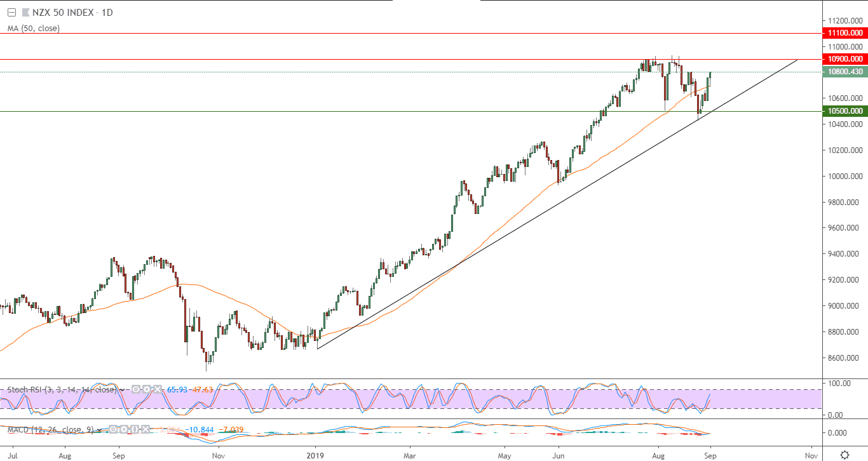The height and width of the screenshot is (461, 868).
Task: Click the MACD signal value -7.039
Action: click(230, 430)
